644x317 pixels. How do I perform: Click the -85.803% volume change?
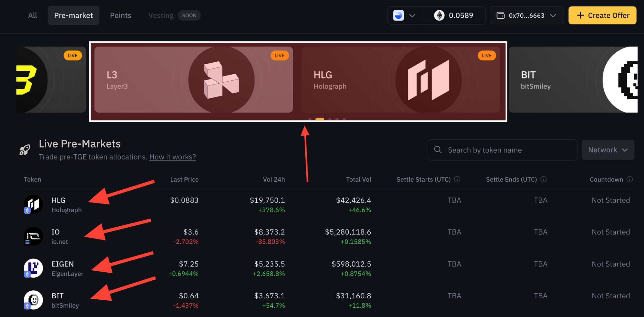point(270,242)
